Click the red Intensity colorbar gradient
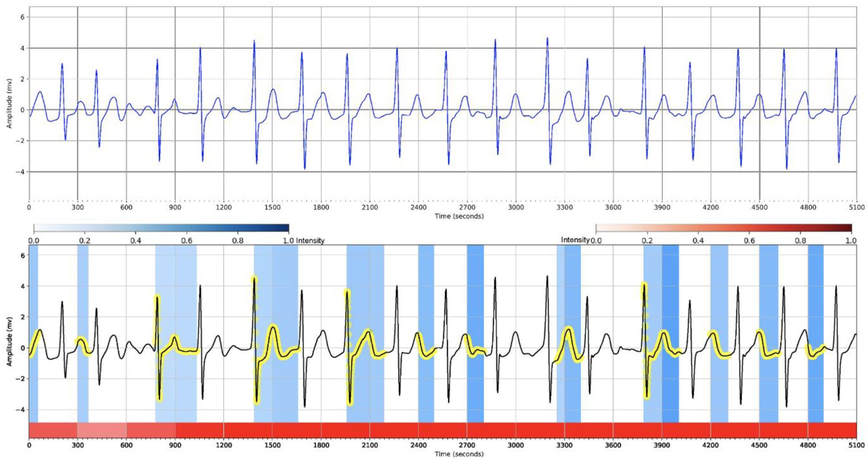The image size is (868, 464). click(x=723, y=228)
